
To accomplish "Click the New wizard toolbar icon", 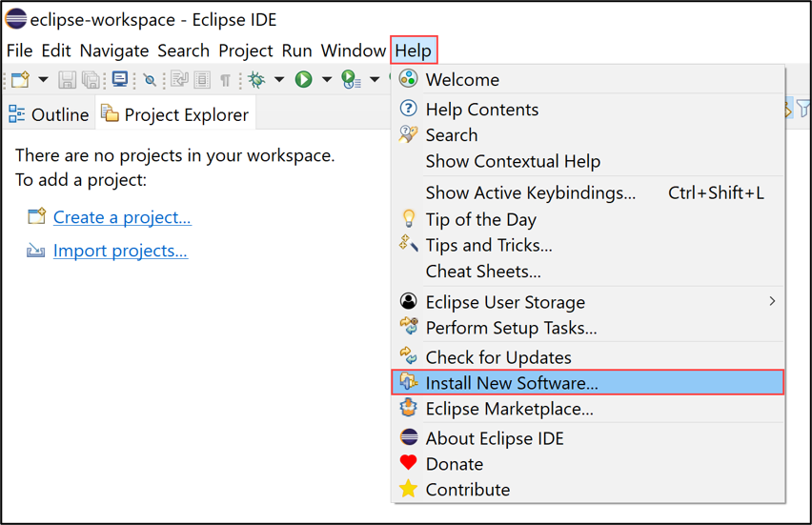I will [x=21, y=80].
